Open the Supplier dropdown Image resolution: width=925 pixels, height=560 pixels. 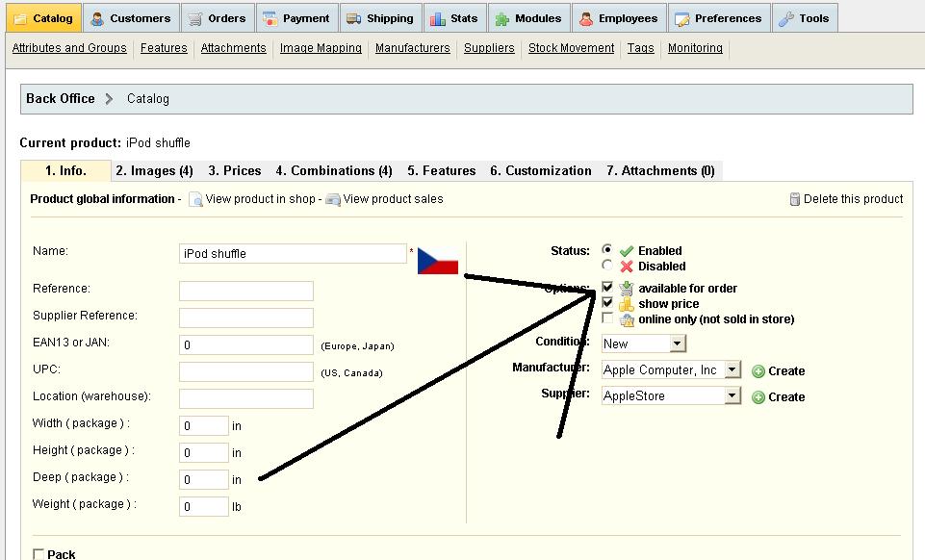(671, 396)
